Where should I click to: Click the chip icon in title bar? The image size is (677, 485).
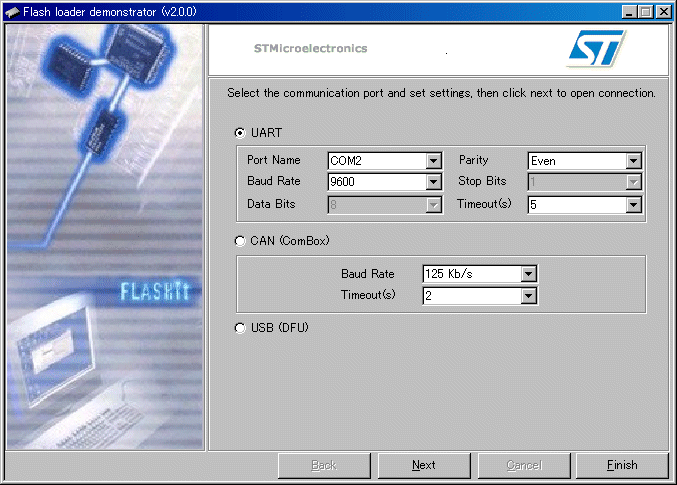coord(12,12)
